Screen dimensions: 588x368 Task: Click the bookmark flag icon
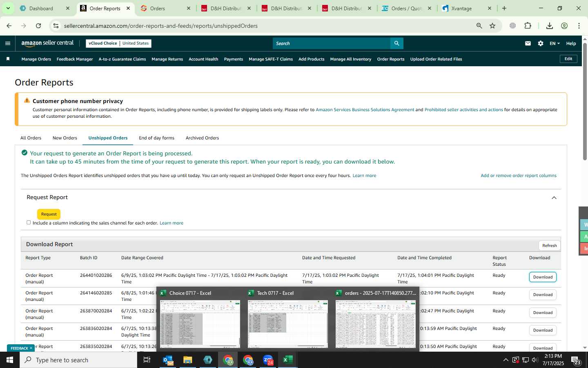[x=8, y=59]
